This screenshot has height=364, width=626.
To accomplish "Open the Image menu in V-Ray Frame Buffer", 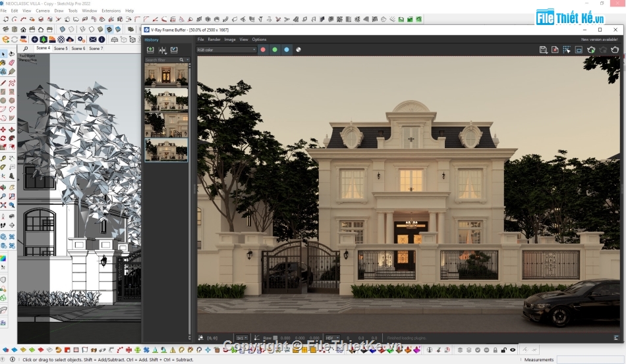I will click(x=230, y=39).
